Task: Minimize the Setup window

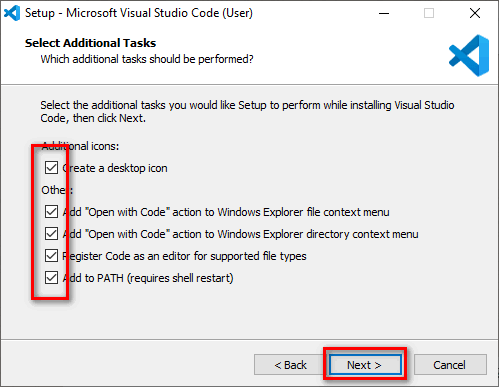Action: pyautogui.click(x=384, y=13)
